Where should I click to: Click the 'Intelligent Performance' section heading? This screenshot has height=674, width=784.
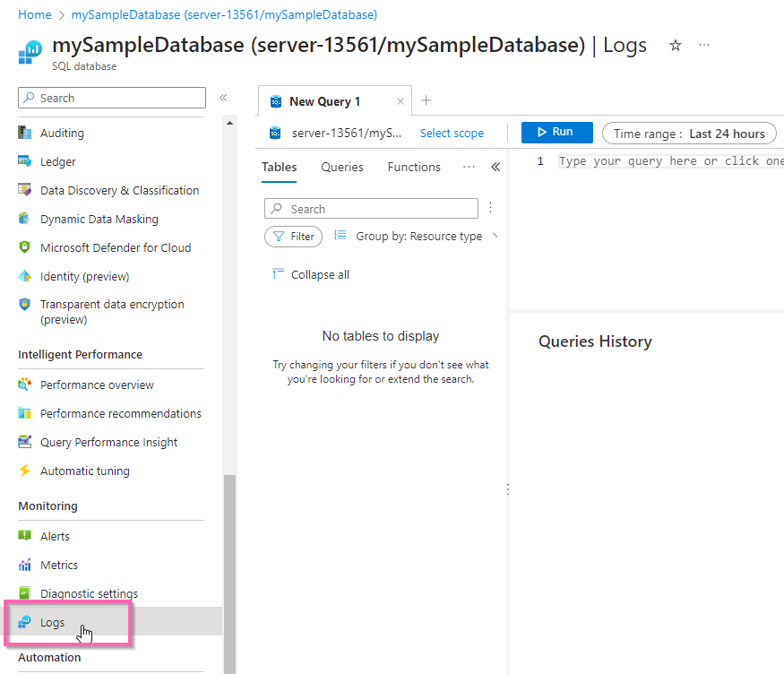tap(80, 354)
